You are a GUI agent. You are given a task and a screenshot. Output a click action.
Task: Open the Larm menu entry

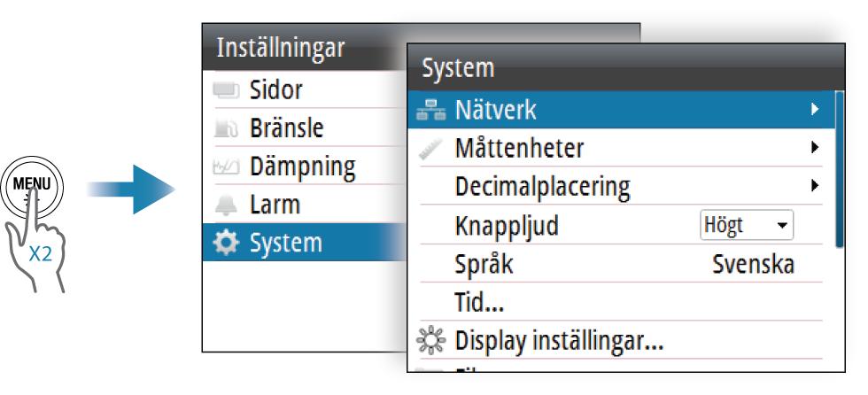tap(303, 204)
